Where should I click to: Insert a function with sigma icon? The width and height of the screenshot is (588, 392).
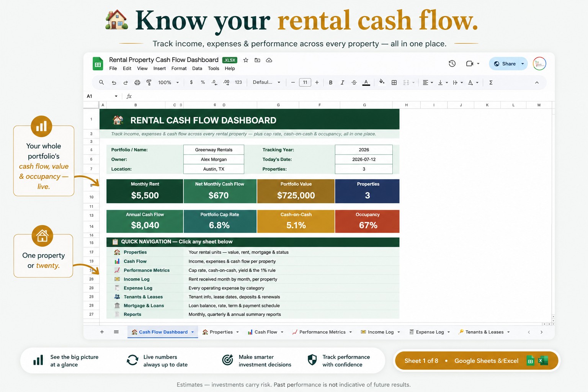click(491, 82)
